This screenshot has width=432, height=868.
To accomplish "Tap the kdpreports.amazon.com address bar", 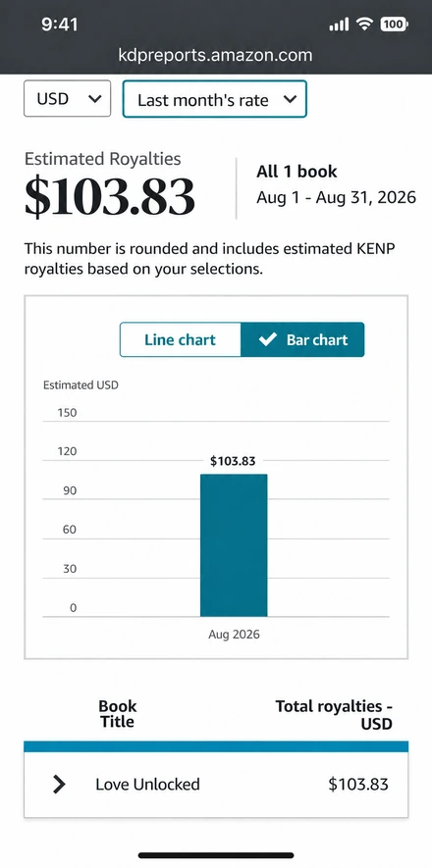I will tap(215, 55).
